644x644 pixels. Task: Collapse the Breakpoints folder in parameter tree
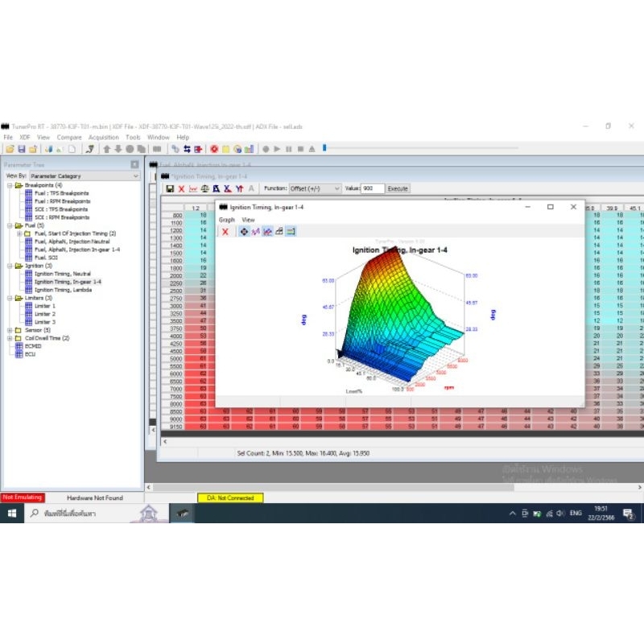click(10, 185)
